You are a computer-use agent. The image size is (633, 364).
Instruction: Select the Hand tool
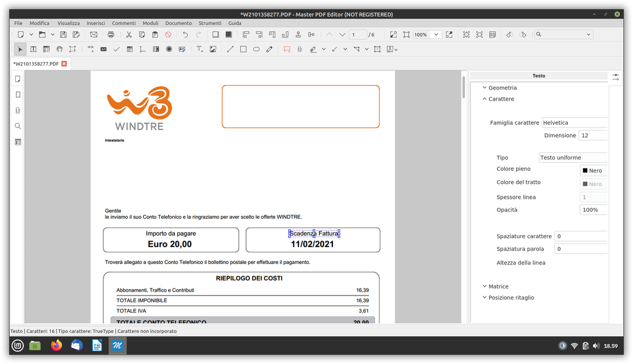[x=59, y=49]
